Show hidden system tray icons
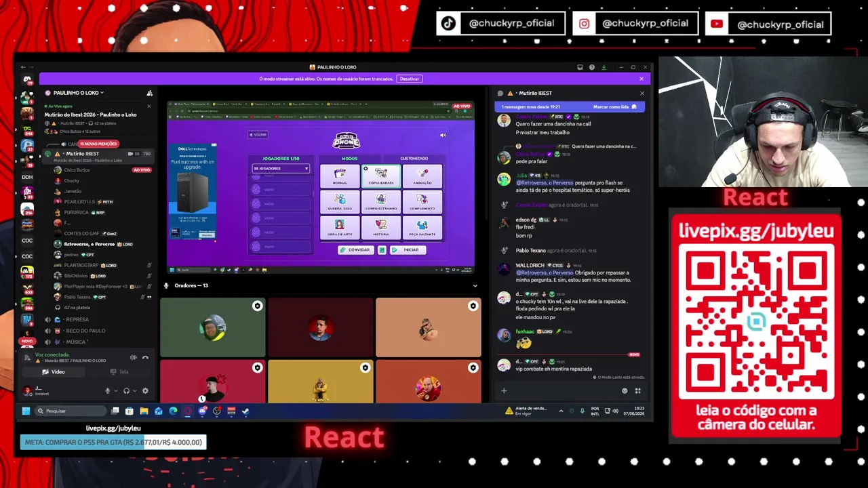Viewport: 868px width, 488px height. pos(561,411)
